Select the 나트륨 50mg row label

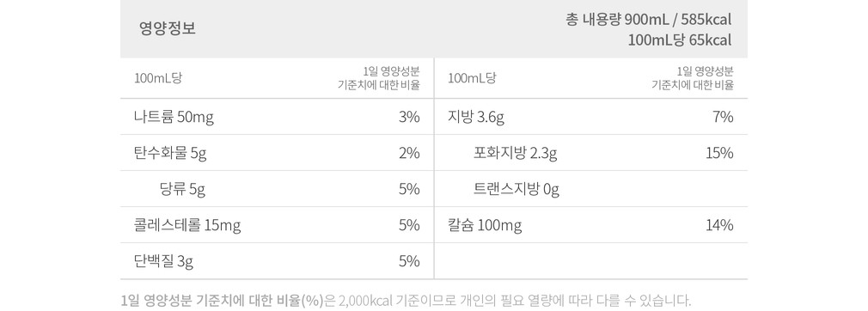(174, 118)
